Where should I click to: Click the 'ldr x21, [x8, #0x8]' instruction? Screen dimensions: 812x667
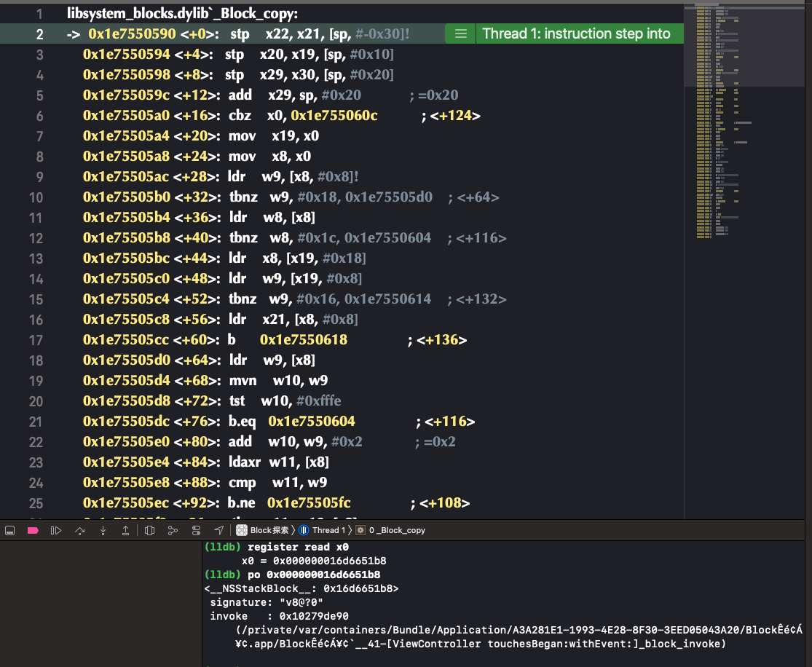pyautogui.click(x=293, y=319)
